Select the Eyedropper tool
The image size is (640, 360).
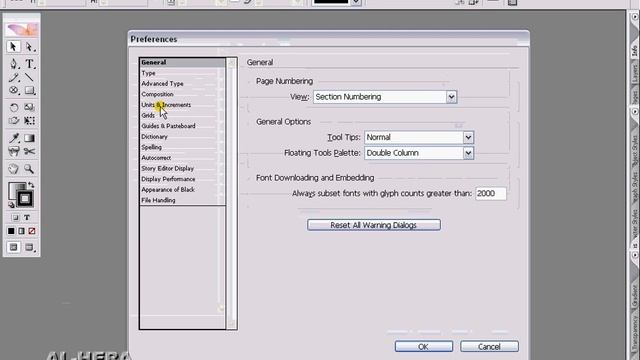click(x=13, y=138)
